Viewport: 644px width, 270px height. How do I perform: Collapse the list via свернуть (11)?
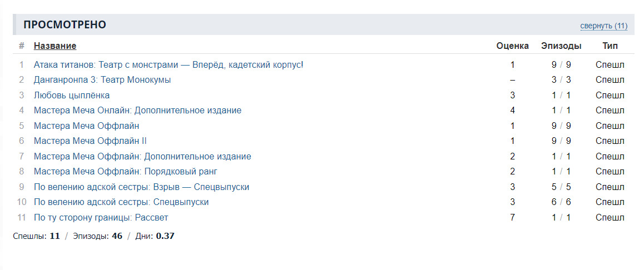coord(603,26)
